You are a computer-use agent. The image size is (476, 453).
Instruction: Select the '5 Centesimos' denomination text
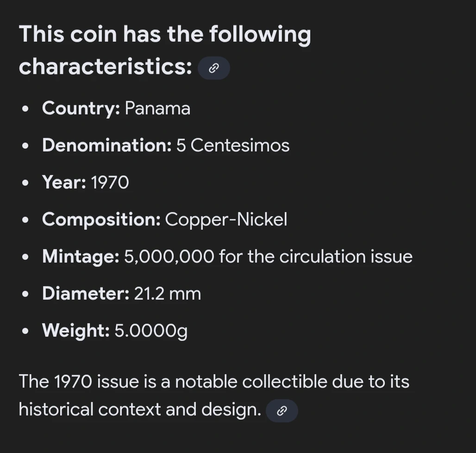pos(233,145)
